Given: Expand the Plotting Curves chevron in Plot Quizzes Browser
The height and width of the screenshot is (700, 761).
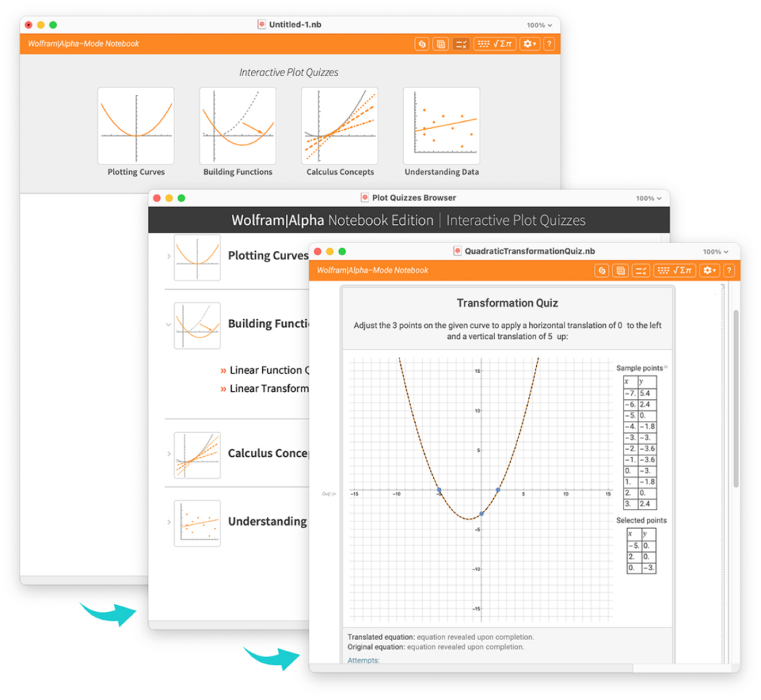Looking at the screenshot, I should (x=169, y=257).
